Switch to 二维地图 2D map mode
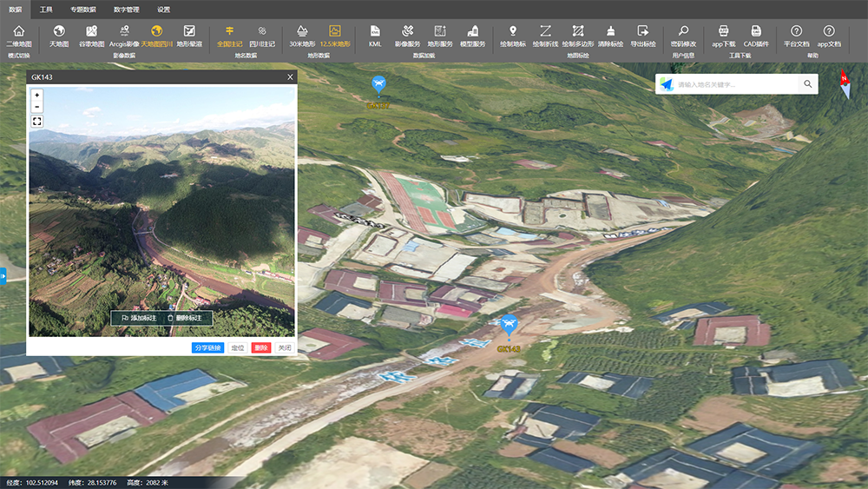Image resolution: width=868 pixels, height=489 pixels. pyautogui.click(x=18, y=35)
